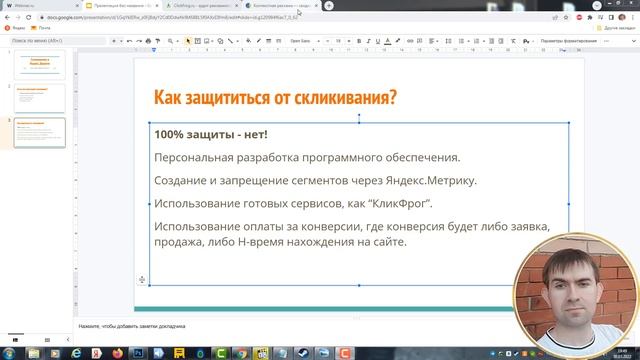Viewport: 640px width, 360px height.
Task: Open Windows Start menu
Action: (9, 353)
